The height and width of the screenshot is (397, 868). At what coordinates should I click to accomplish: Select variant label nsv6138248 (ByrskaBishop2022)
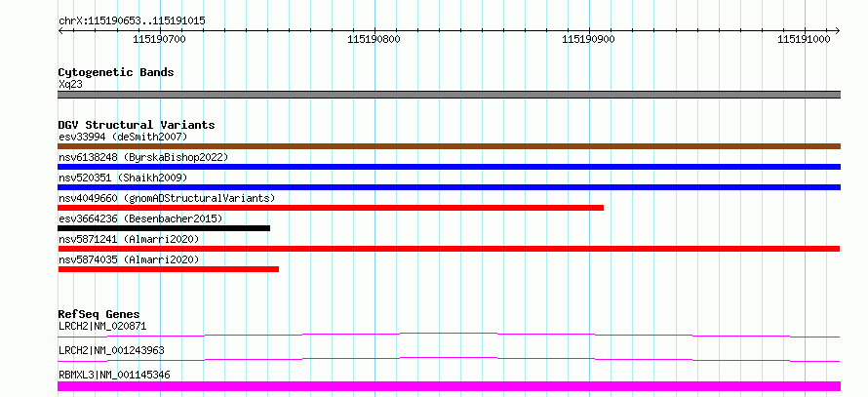143,157
